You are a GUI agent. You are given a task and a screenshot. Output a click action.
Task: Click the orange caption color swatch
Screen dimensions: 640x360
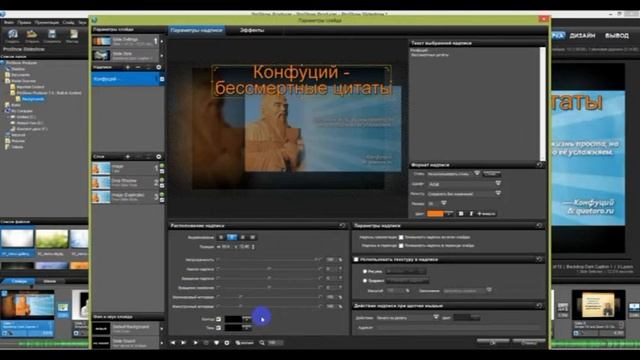tap(435, 213)
